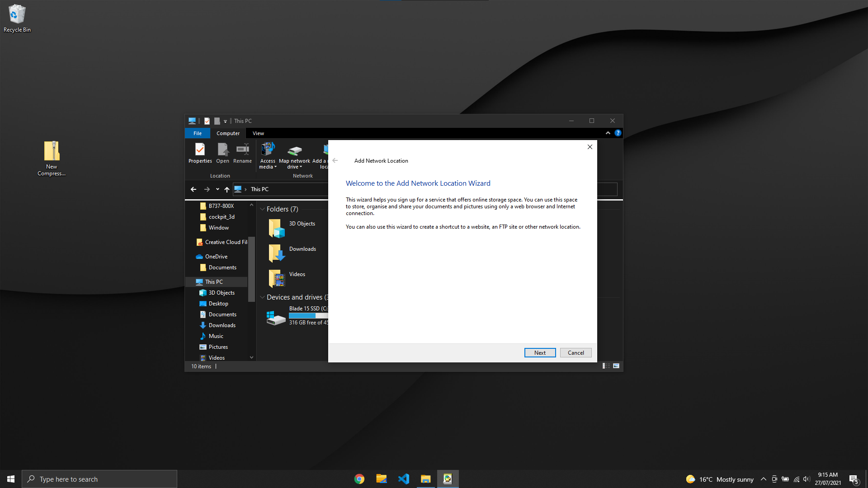Open Google Chrome from the taskbar

(x=359, y=479)
